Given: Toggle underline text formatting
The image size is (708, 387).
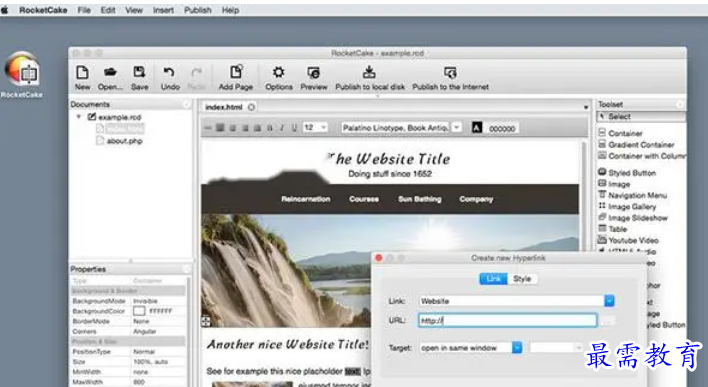Looking at the screenshot, I should click(294, 128).
